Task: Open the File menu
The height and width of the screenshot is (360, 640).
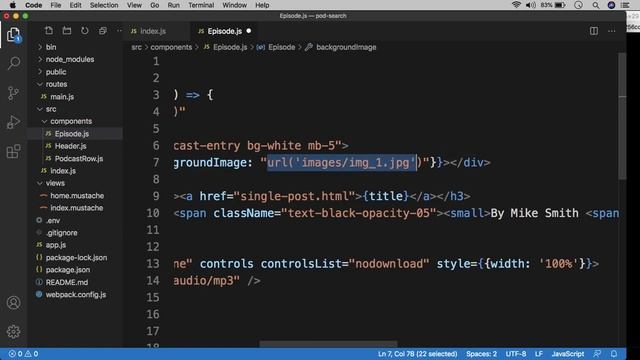Action: (56, 5)
